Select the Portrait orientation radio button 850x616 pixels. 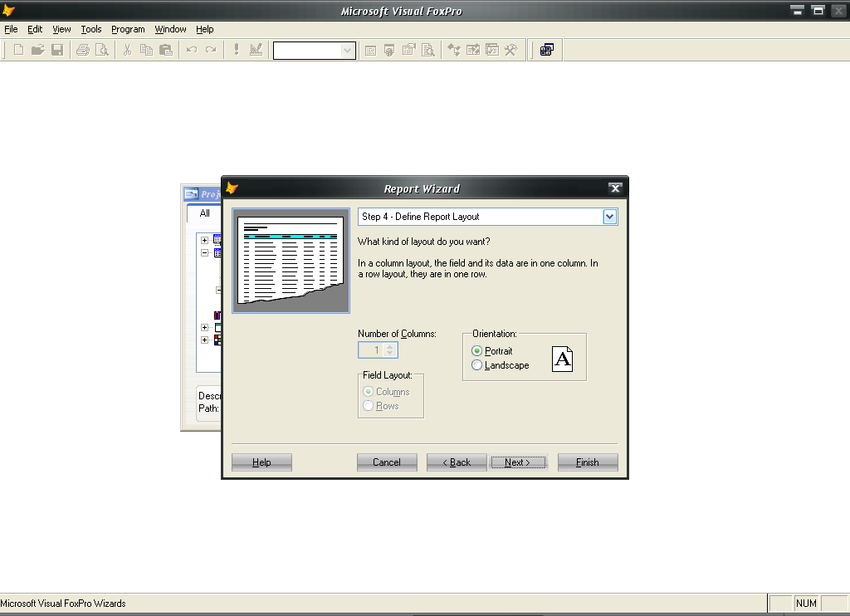476,351
